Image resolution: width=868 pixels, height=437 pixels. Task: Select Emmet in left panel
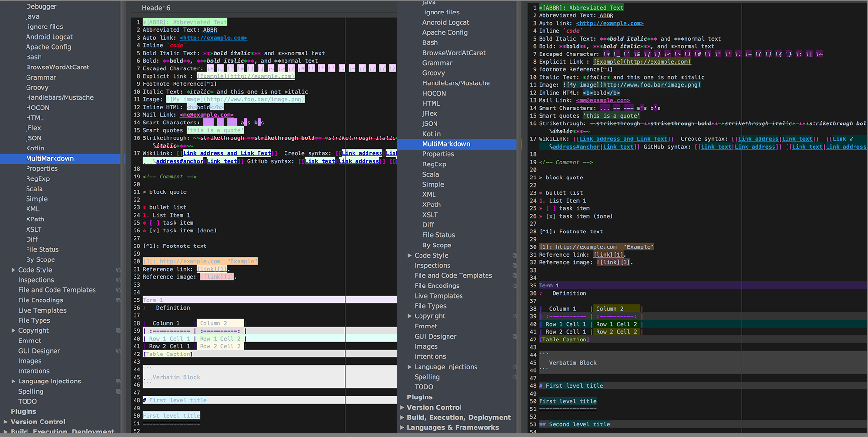29,341
